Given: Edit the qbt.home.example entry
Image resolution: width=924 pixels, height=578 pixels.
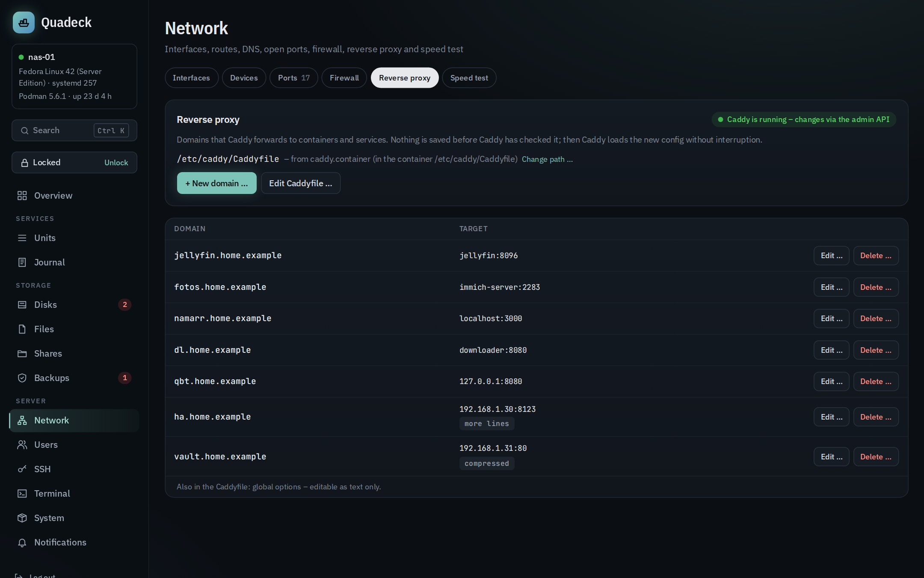Looking at the screenshot, I should click(x=831, y=381).
